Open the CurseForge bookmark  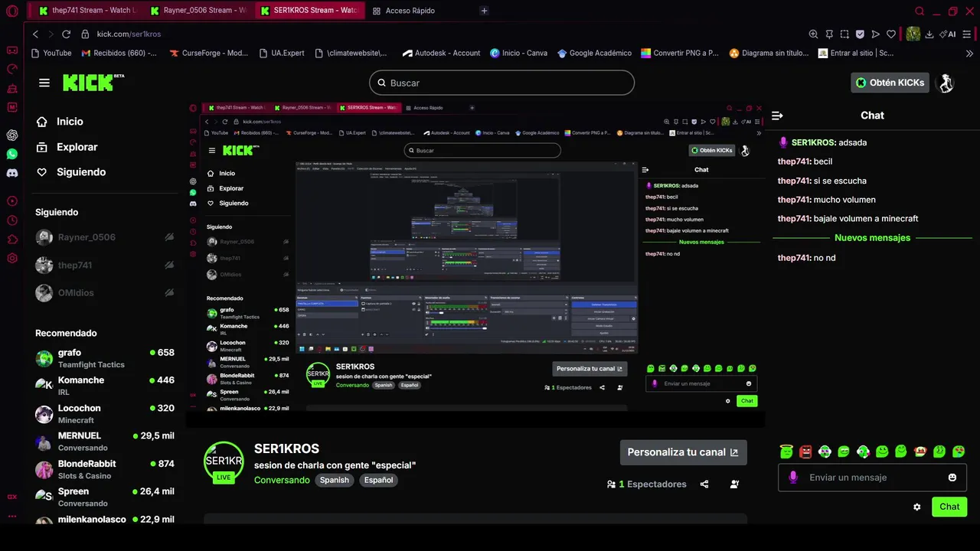click(x=209, y=54)
